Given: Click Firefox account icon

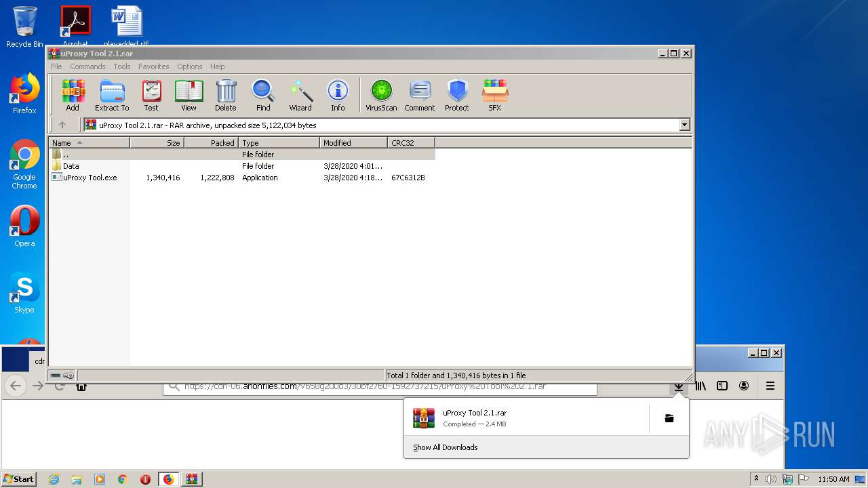Looking at the screenshot, I should [x=744, y=386].
